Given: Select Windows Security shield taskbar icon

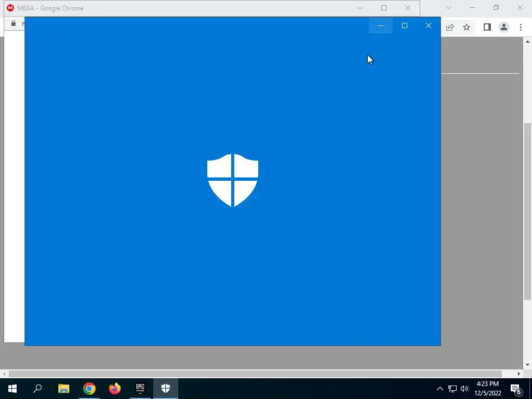Looking at the screenshot, I should pyautogui.click(x=166, y=389).
